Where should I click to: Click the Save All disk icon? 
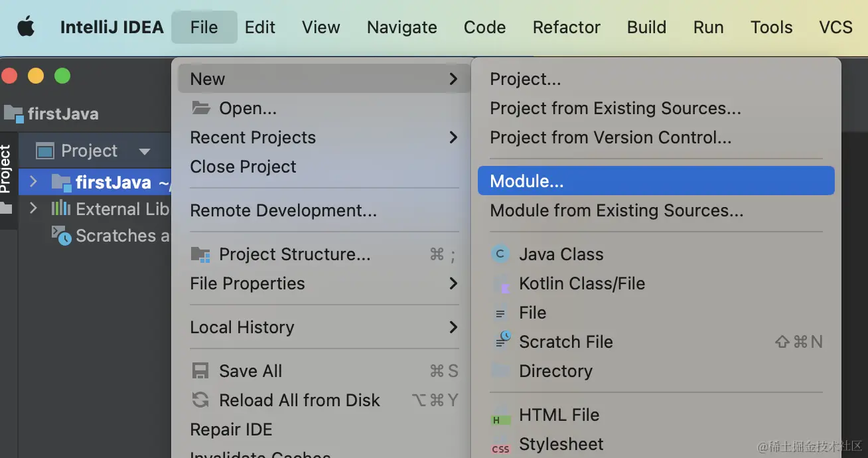(200, 371)
